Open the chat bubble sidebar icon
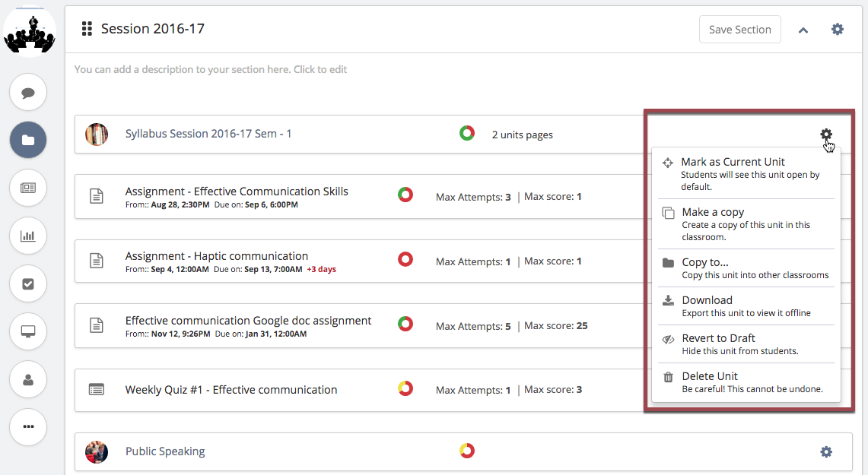The image size is (868, 475). pos(28,93)
